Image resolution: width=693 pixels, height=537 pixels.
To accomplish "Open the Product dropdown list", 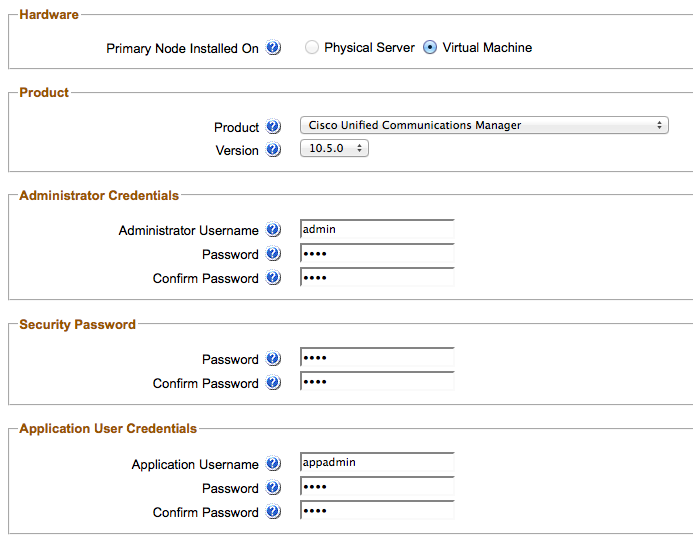I will pos(484,126).
